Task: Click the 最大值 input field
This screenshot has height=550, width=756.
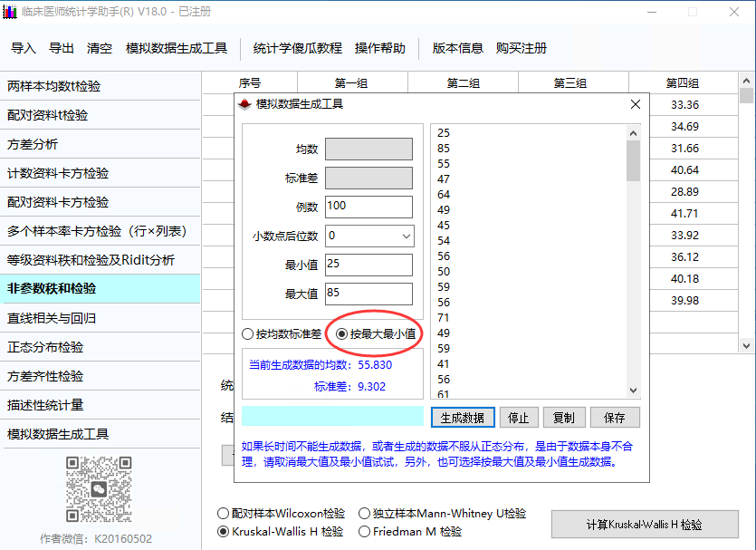Action: [368, 294]
